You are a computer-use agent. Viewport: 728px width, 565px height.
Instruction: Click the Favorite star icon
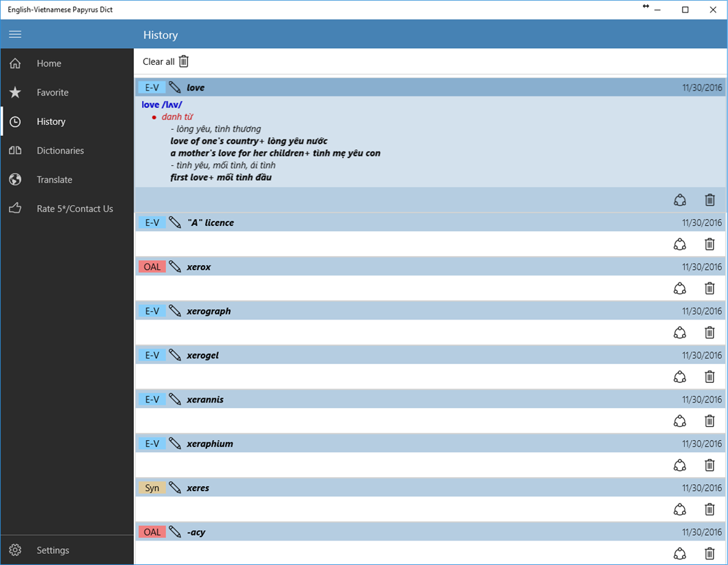click(15, 92)
